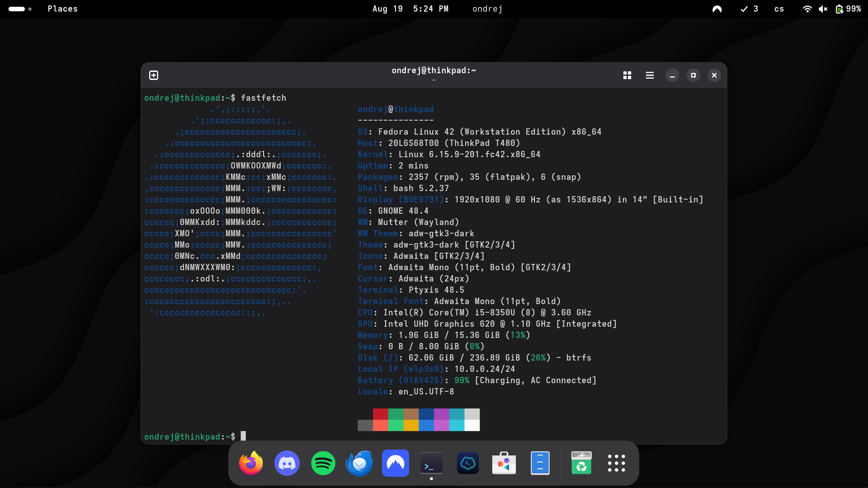Launch Thunderbird mail from the dock
The height and width of the screenshot is (488, 868).
click(x=359, y=463)
